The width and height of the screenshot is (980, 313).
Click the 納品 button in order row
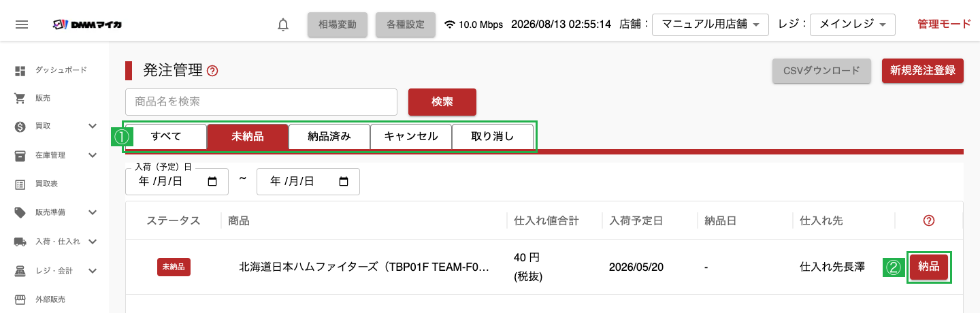click(929, 267)
